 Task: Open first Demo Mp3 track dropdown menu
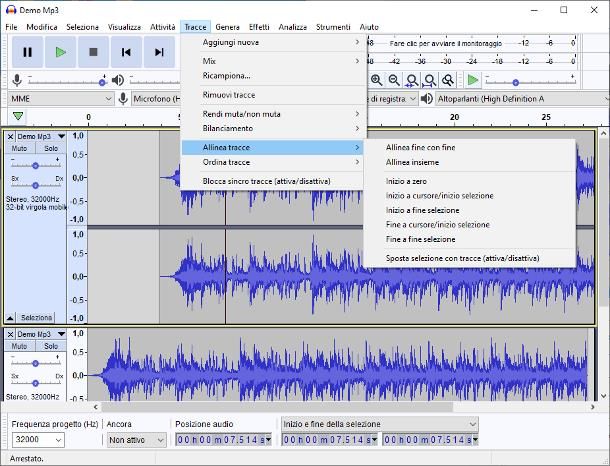click(x=61, y=137)
